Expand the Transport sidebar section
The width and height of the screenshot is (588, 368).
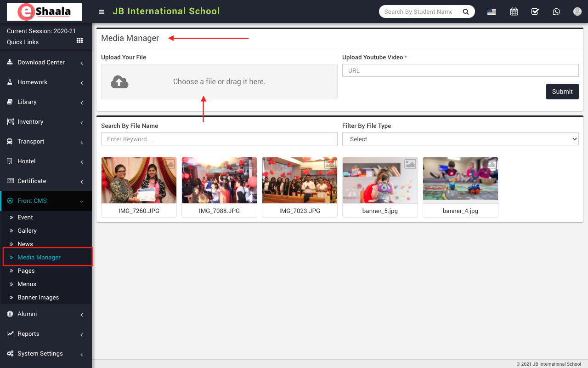click(x=45, y=142)
